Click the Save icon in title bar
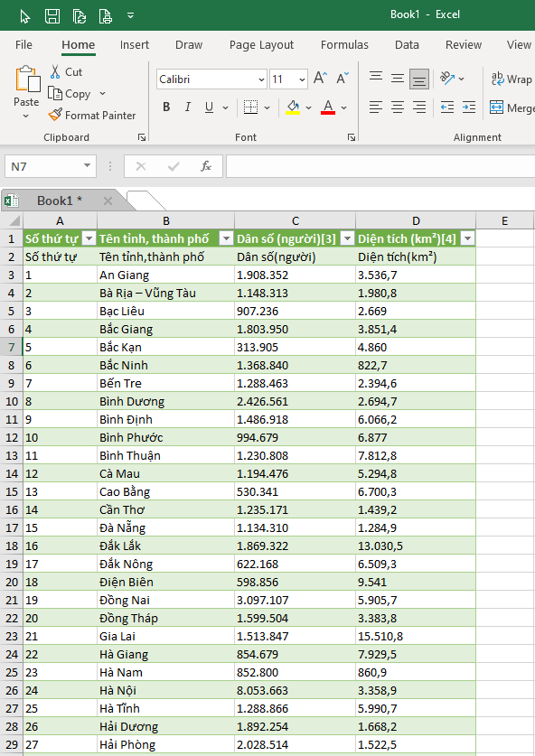 (x=52, y=16)
